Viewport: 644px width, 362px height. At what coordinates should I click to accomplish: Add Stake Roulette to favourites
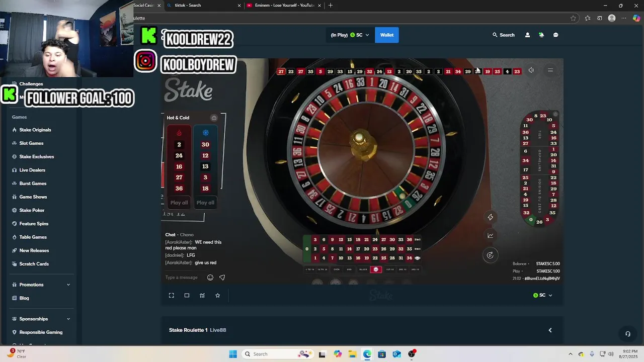[x=218, y=296]
